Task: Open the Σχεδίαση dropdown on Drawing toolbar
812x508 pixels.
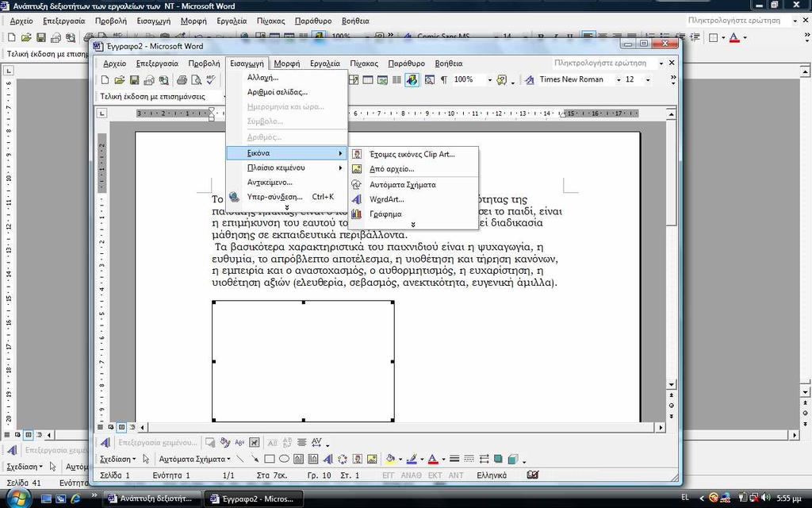Action: point(118,459)
